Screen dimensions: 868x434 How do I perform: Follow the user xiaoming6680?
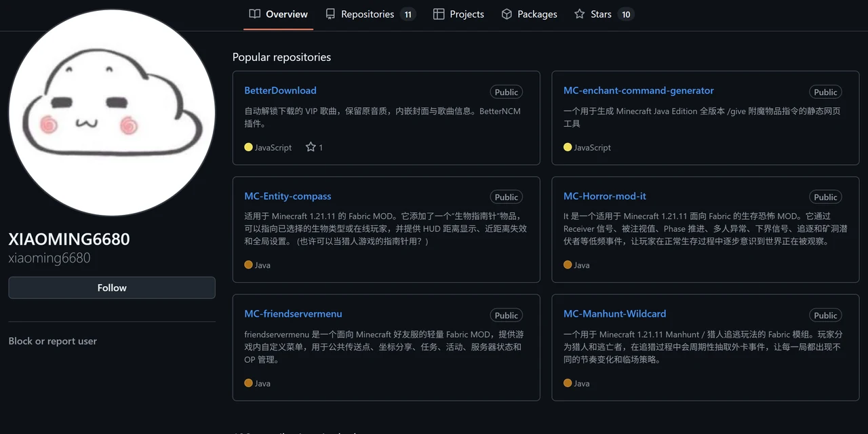point(112,288)
